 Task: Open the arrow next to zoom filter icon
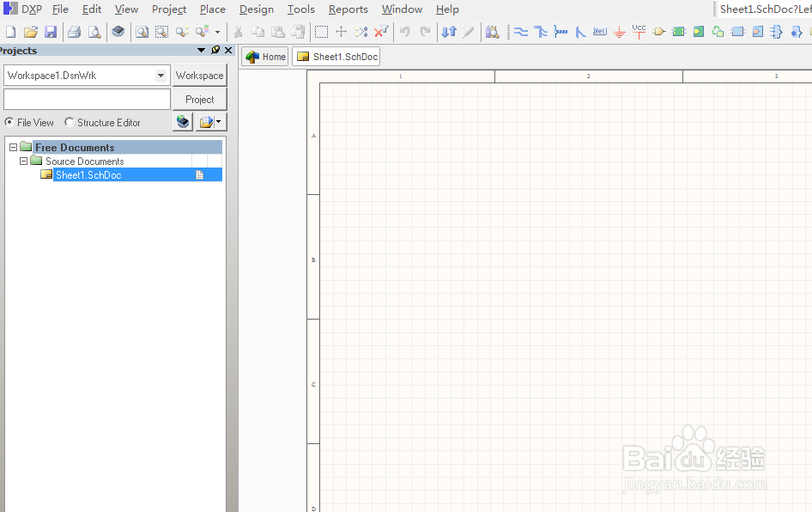click(x=217, y=32)
